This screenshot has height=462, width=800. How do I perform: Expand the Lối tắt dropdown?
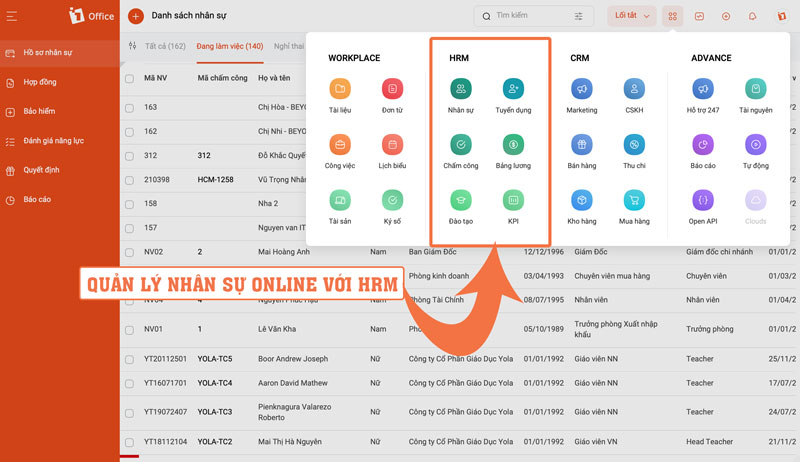tap(632, 16)
